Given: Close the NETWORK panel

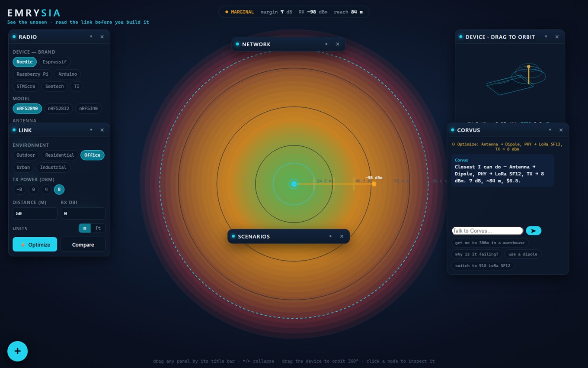Looking at the screenshot, I should pyautogui.click(x=338, y=44).
